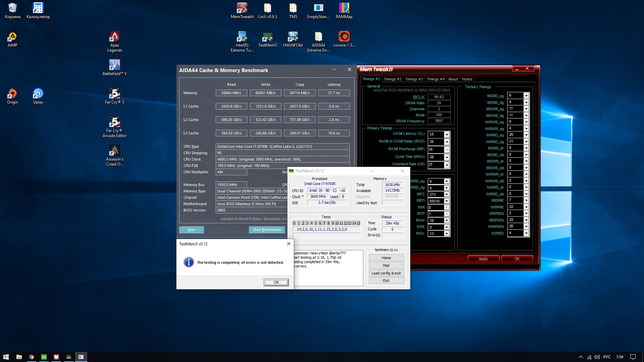The height and width of the screenshot is (362, 644).
Task: Open the tRDRD_sg value dropdown
Action: point(526,96)
